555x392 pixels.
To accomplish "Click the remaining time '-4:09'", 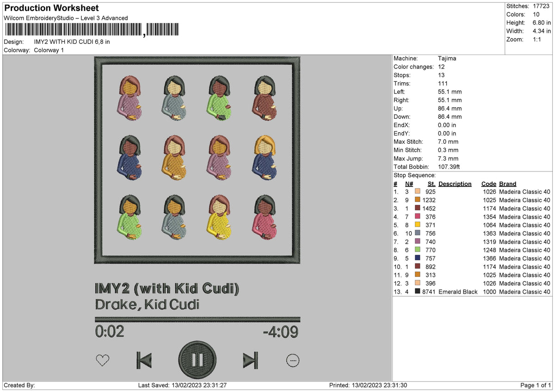I will click(x=280, y=331).
